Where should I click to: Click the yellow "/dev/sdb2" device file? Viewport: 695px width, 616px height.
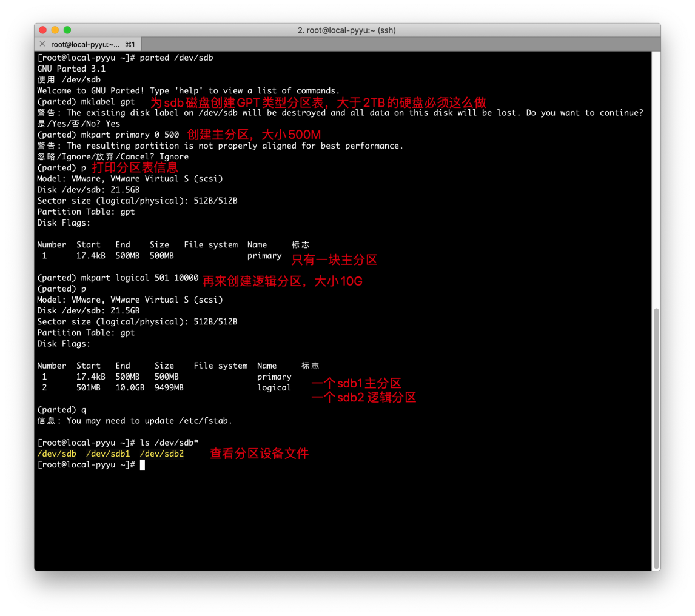(162, 454)
